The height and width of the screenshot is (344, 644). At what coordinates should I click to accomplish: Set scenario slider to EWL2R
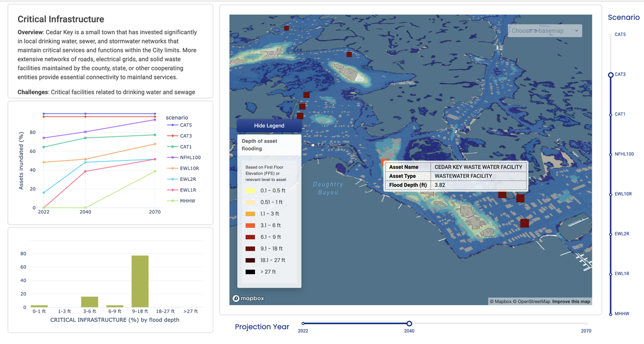(x=610, y=234)
